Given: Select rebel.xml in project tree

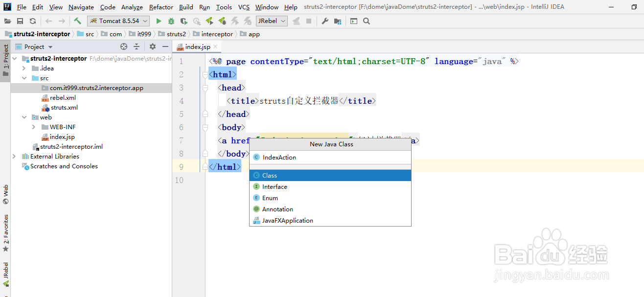Looking at the screenshot, I should click(63, 98).
